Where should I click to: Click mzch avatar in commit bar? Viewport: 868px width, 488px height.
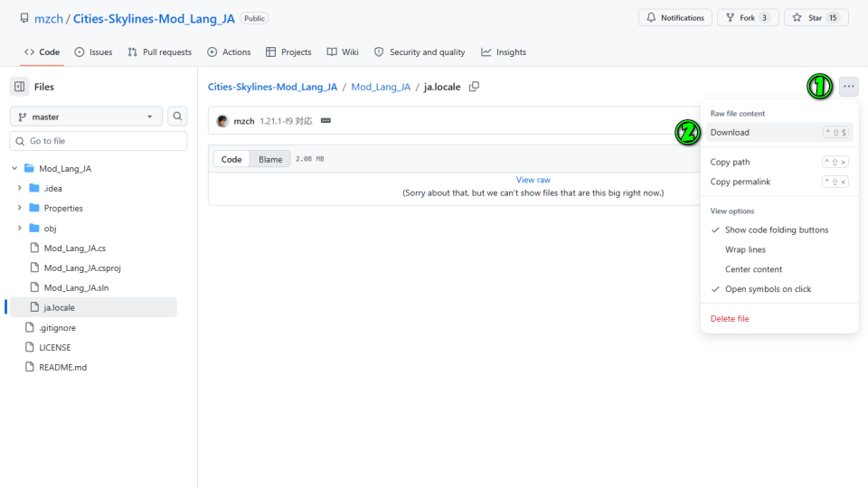pos(222,121)
